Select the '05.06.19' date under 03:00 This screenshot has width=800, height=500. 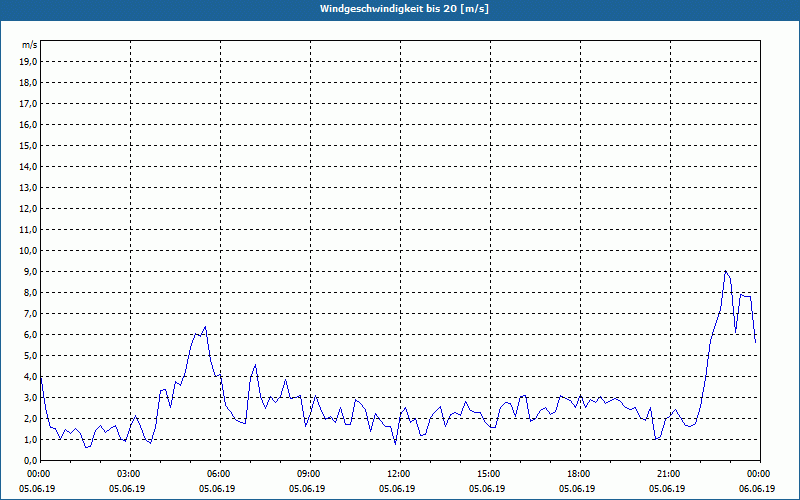[127, 488]
